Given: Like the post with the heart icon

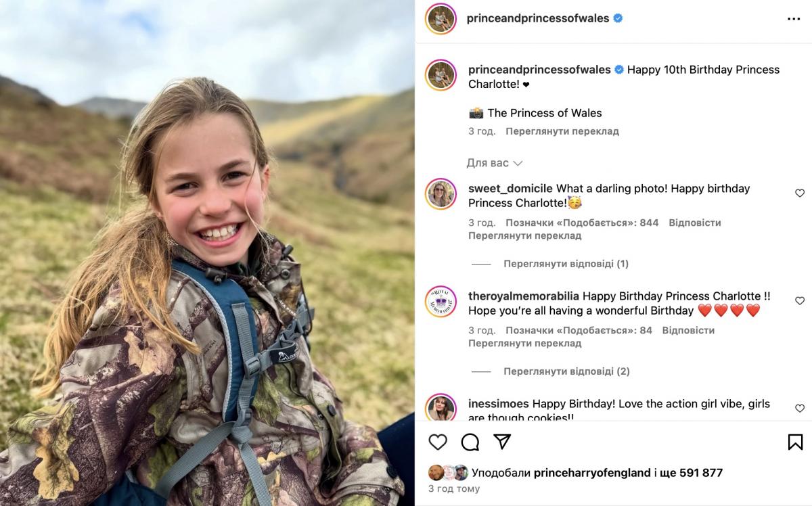Looking at the screenshot, I should click(438, 442).
